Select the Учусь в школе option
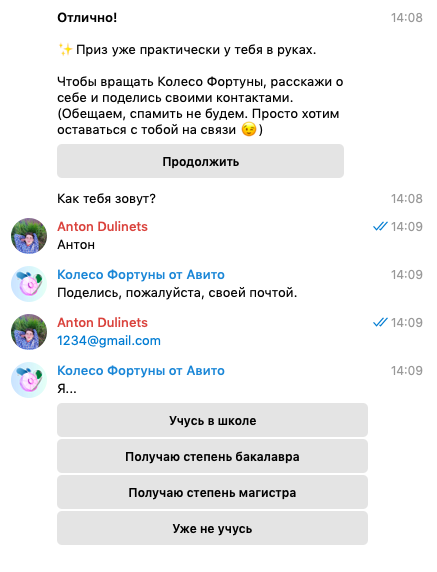 212,420
